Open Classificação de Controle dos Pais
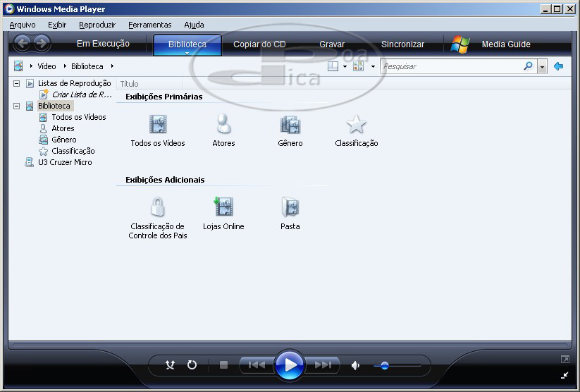 (158, 208)
